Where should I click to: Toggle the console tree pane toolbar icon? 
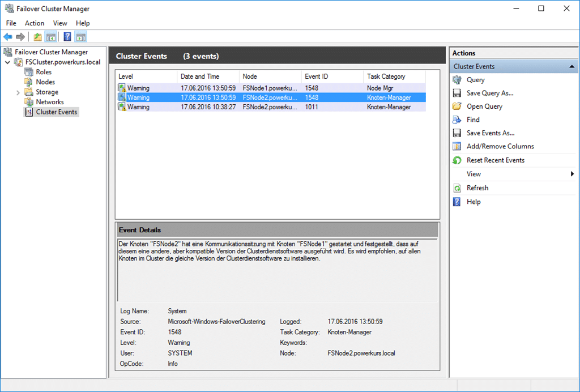50,37
